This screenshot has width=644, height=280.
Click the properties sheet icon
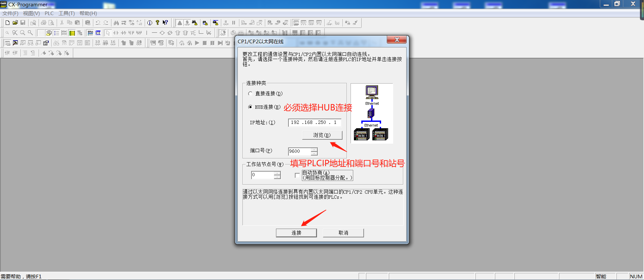pos(46,43)
